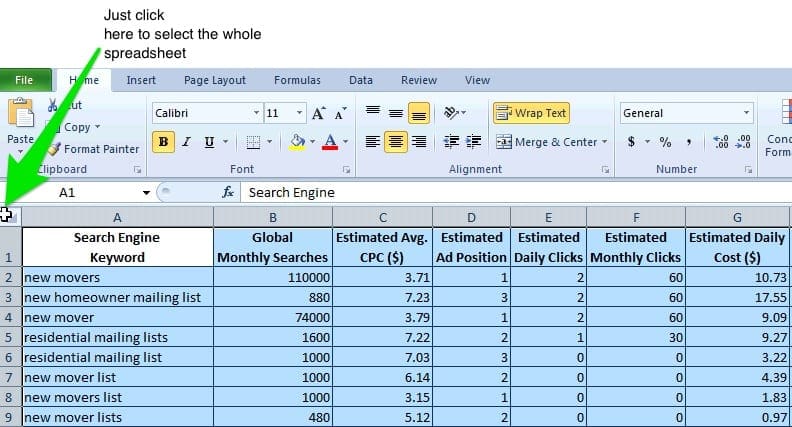Click Decrease Indent icon
The width and height of the screenshot is (792, 427).
pyautogui.click(x=451, y=142)
